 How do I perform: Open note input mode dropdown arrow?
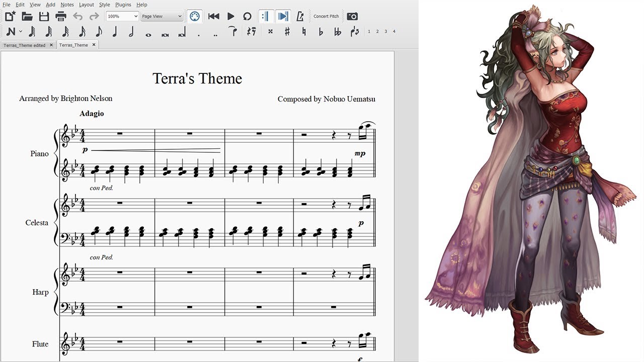[x=21, y=32]
